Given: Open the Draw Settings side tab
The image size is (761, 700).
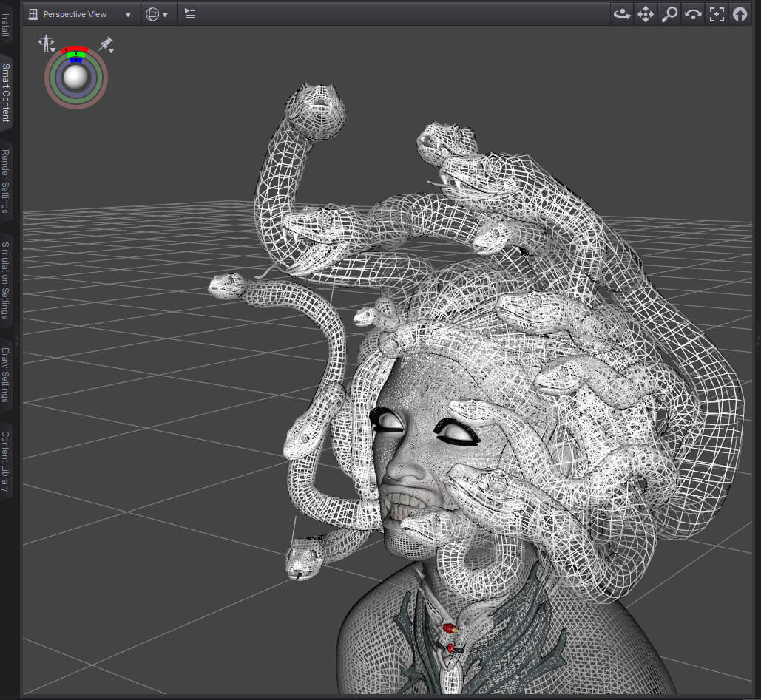Looking at the screenshot, I should pos(5,375).
